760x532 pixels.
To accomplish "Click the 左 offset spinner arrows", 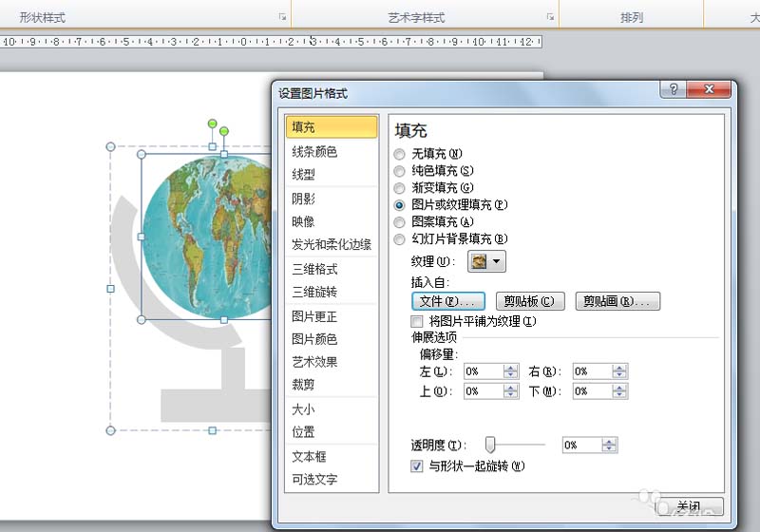I will coord(510,371).
